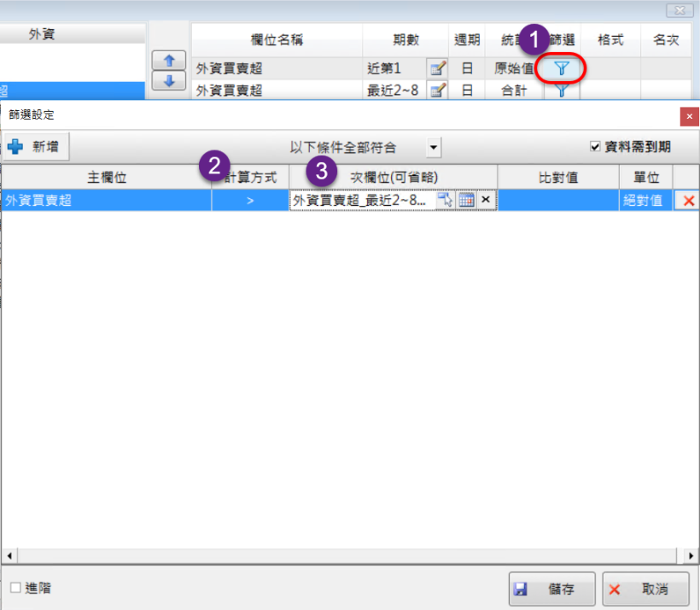Clear the 次欄位 value with small x
The width and height of the screenshot is (700, 610).
pyautogui.click(x=485, y=200)
